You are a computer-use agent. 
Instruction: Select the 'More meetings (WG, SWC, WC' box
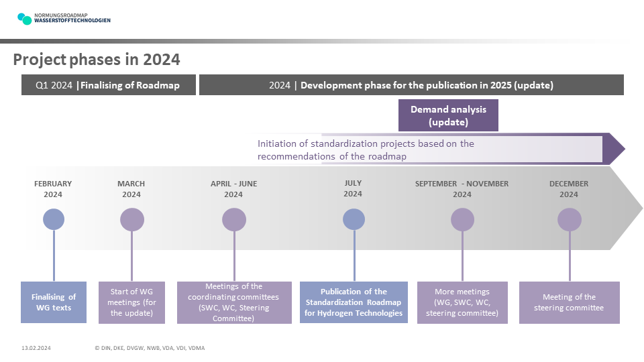[x=462, y=302]
